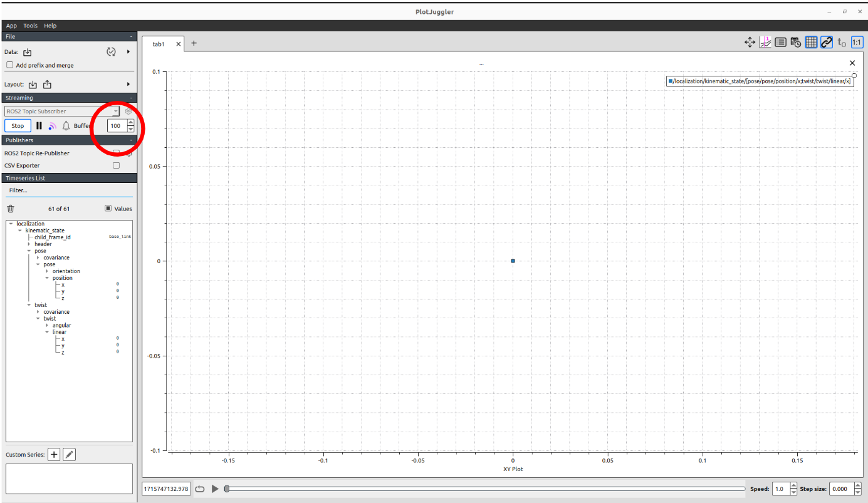Open the Tools menu
Image resolution: width=868 pixels, height=503 pixels.
pos(30,26)
